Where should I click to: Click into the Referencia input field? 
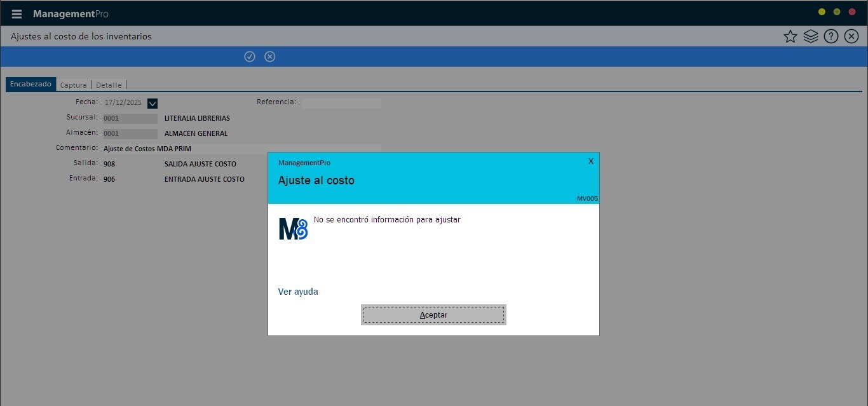[x=341, y=102]
